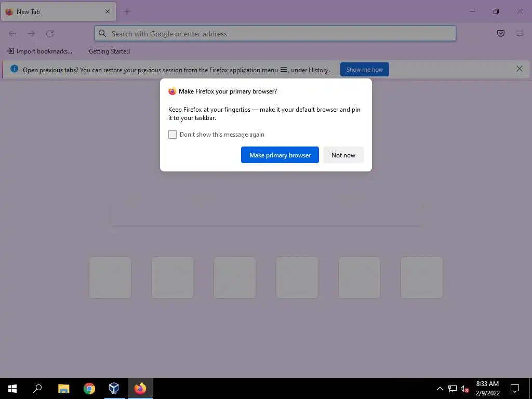Open Windows Start menu

point(12,389)
